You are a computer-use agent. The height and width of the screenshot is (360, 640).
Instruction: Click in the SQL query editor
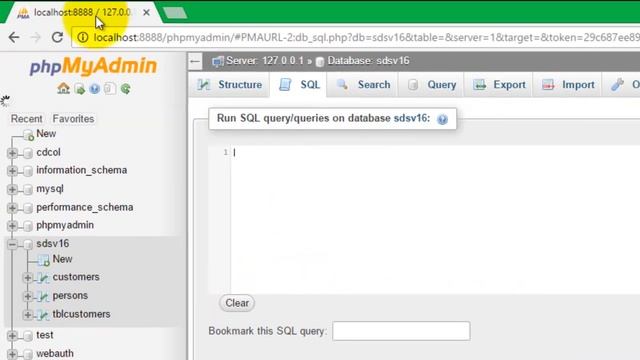435,219
